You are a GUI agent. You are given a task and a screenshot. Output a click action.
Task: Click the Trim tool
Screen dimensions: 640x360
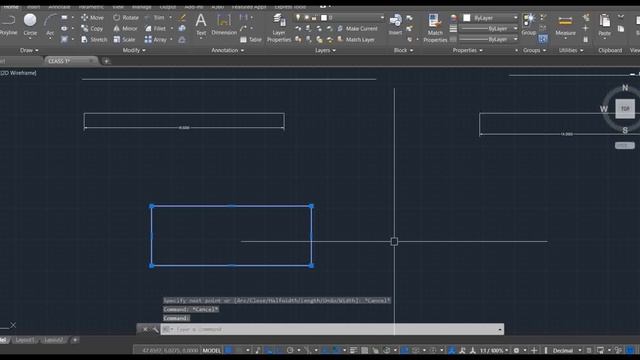pyautogui.click(x=155, y=18)
